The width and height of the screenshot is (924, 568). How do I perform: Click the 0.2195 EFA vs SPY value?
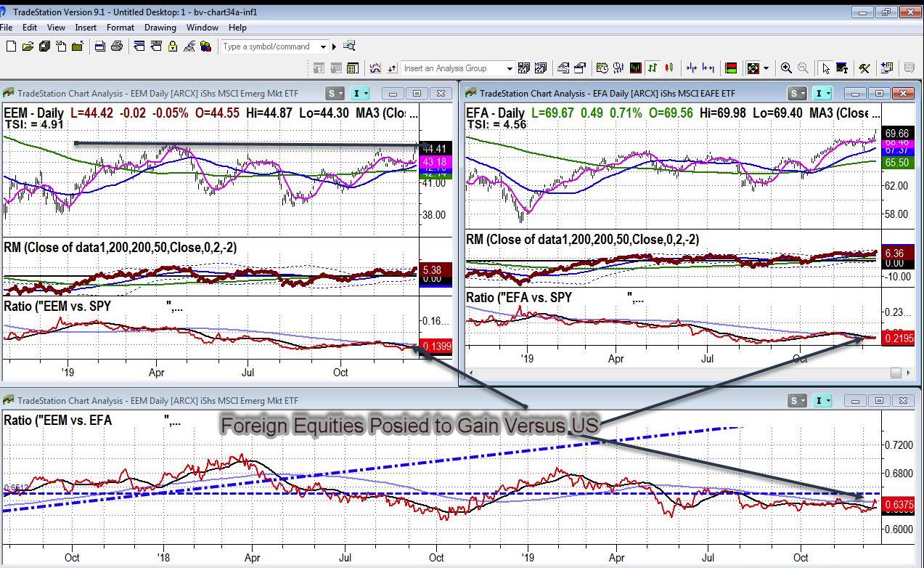point(899,340)
